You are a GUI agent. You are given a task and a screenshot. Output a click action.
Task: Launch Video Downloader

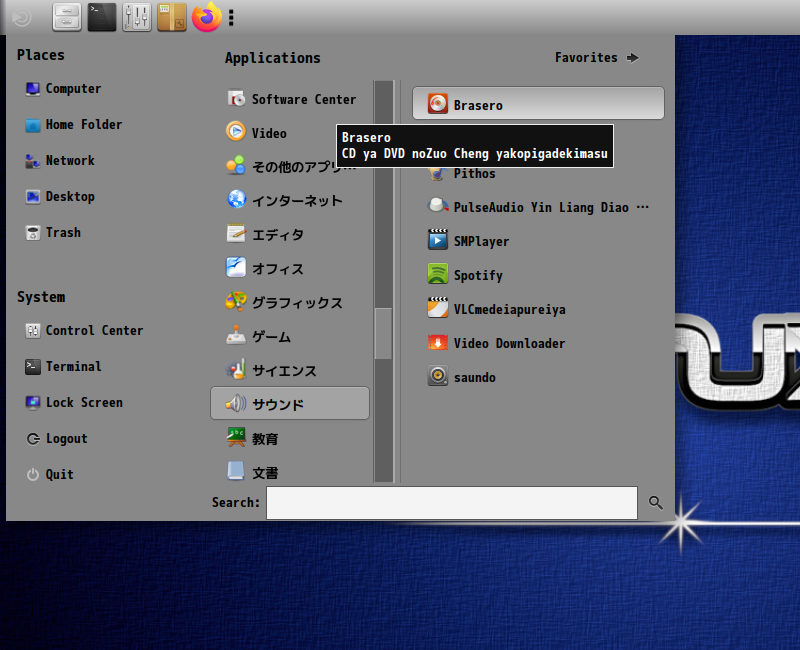(x=538, y=343)
